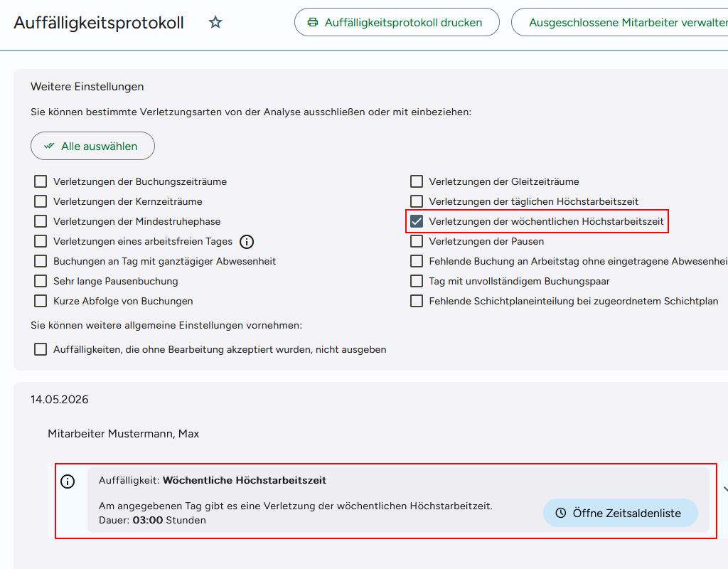Tick 'Fehlende Buchung an Arbeitstag' checkbox
This screenshot has width=728, height=569.
click(417, 261)
